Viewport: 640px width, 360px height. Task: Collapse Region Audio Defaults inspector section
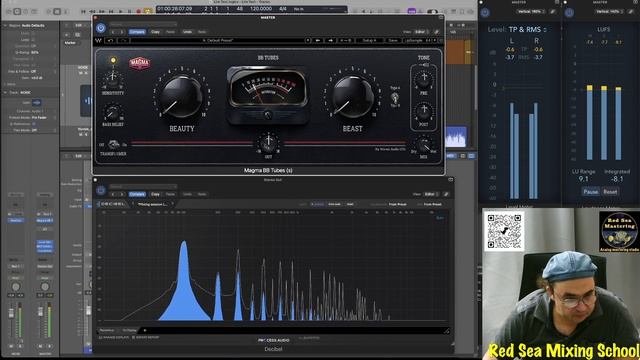pos(5,25)
